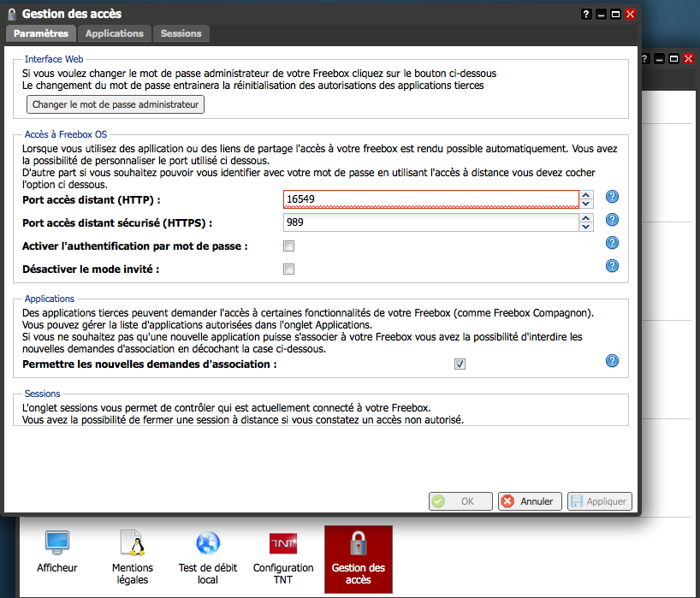
Task: Open Mentions légales icon
Action: coord(132,543)
